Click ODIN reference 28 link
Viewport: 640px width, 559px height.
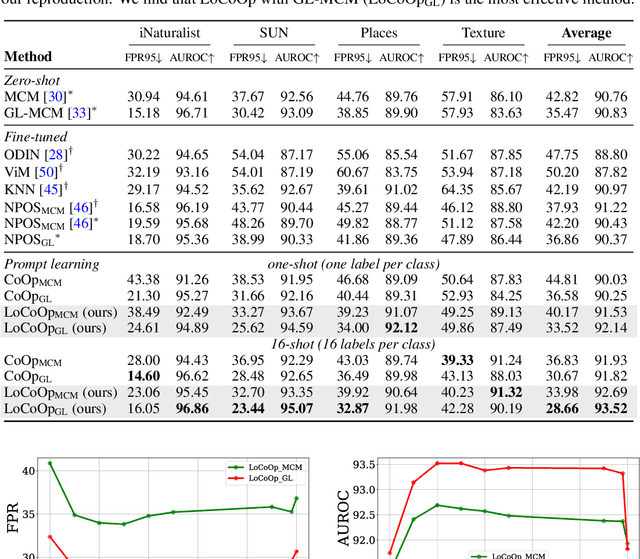tap(53, 154)
